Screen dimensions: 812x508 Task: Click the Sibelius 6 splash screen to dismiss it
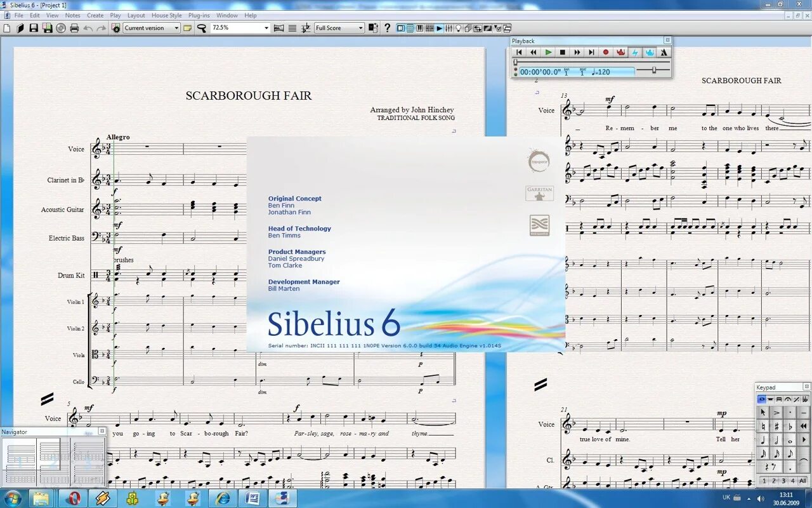pyautogui.click(x=406, y=244)
